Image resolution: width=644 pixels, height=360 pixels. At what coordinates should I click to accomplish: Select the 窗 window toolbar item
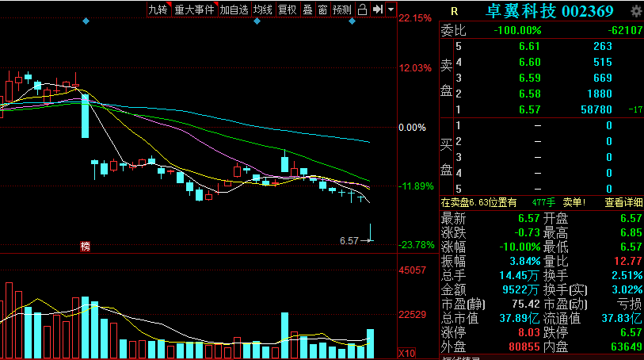pyautogui.click(x=322, y=10)
